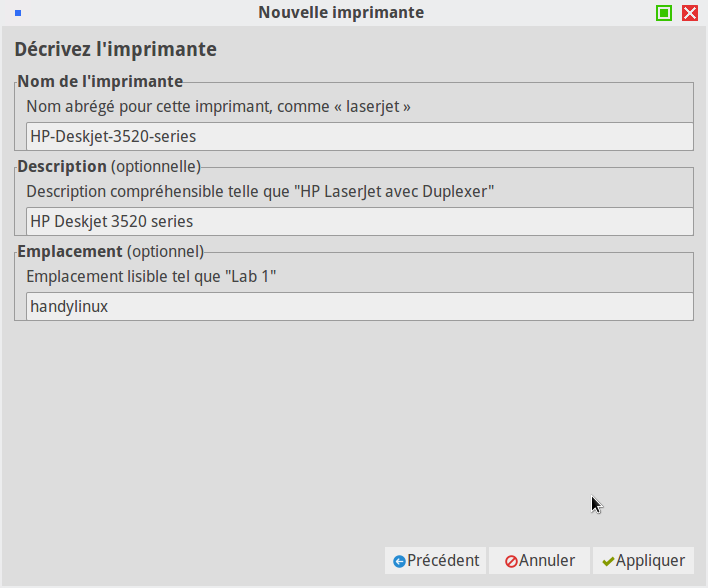Click the "Décrivez l'imprimante" heading
Viewport: 708px width, 588px height.
115,49
